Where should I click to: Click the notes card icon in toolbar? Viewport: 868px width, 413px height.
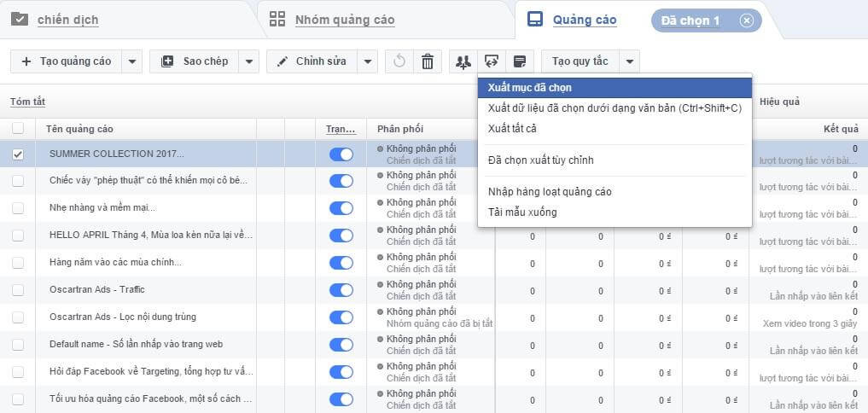[x=519, y=61]
